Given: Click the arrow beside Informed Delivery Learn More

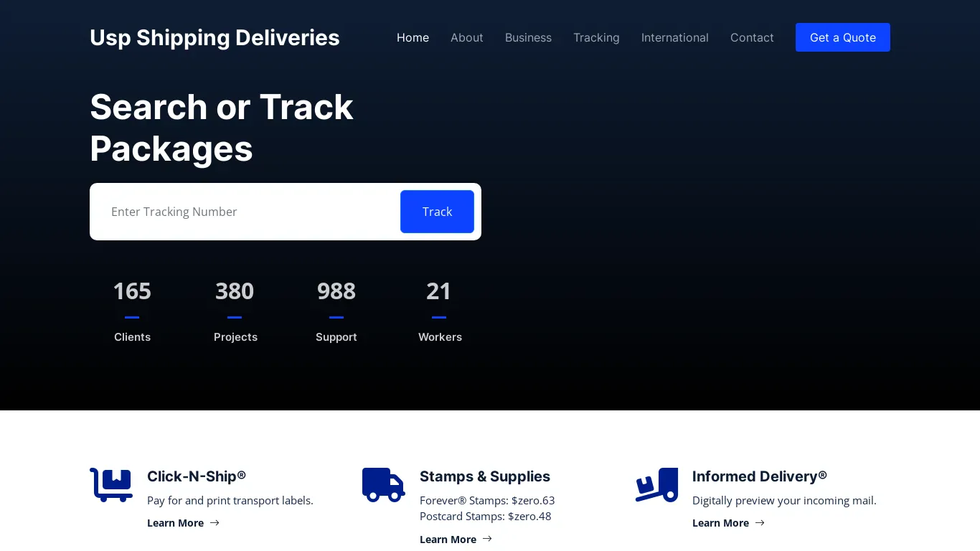Looking at the screenshot, I should tap(760, 523).
